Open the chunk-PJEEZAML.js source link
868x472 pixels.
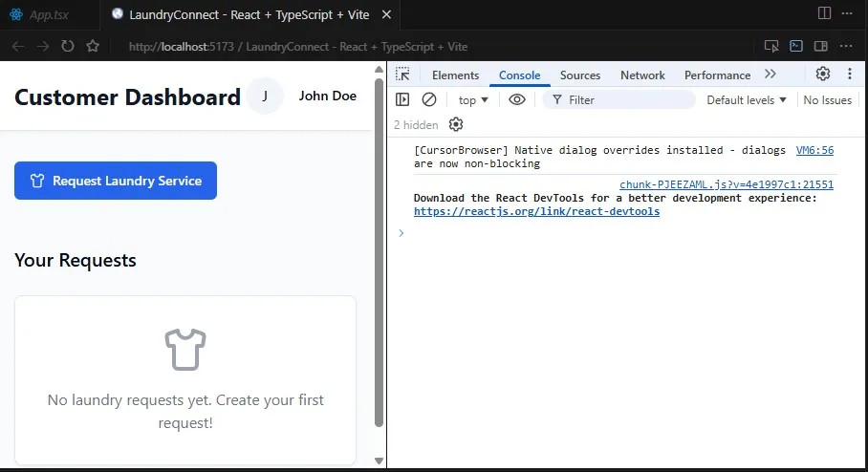pyautogui.click(x=727, y=184)
